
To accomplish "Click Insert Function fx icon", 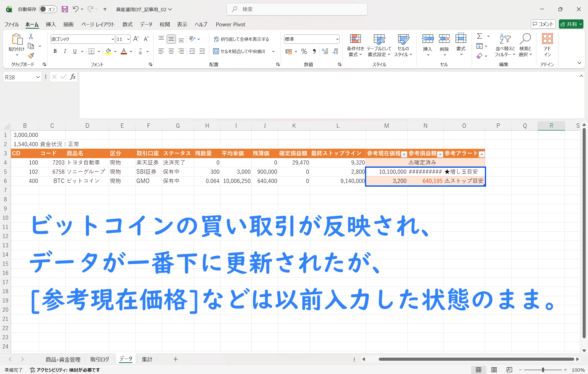I will (73, 77).
